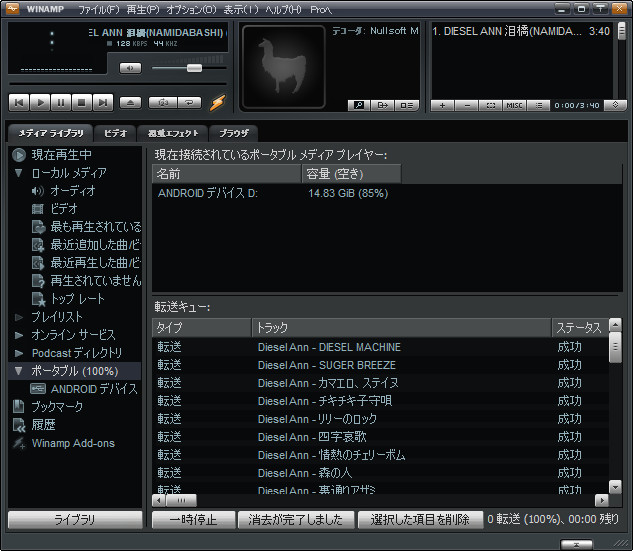The image size is (633, 551).
Task: Click the song seek bar
Action: (x=118, y=84)
